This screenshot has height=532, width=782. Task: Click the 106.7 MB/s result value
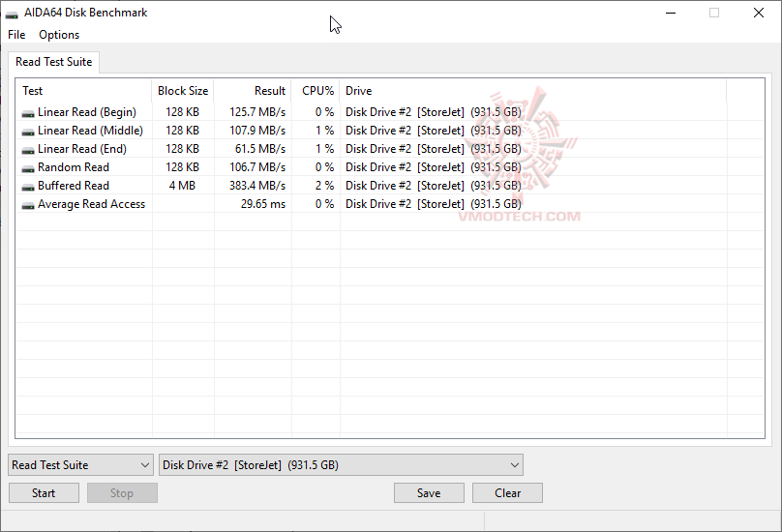pyautogui.click(x=257, y=167)
